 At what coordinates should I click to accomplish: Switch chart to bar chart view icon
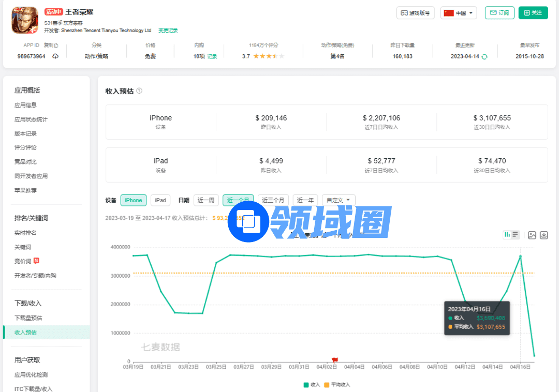point(507,235)
